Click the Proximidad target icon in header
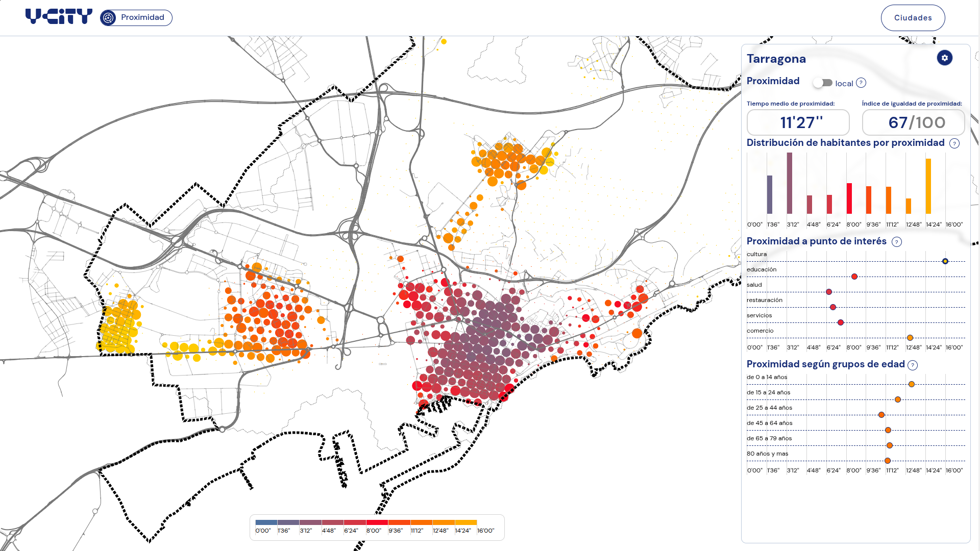 coord(108,18)
